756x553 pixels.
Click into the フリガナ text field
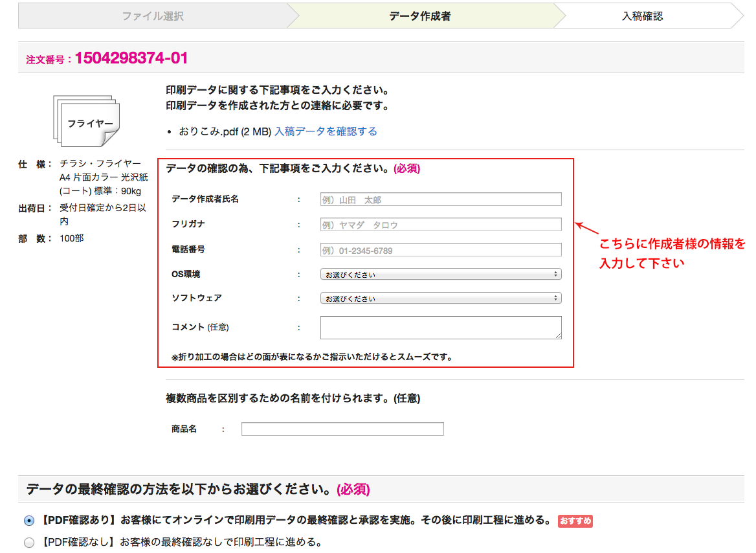coord(441,225)
